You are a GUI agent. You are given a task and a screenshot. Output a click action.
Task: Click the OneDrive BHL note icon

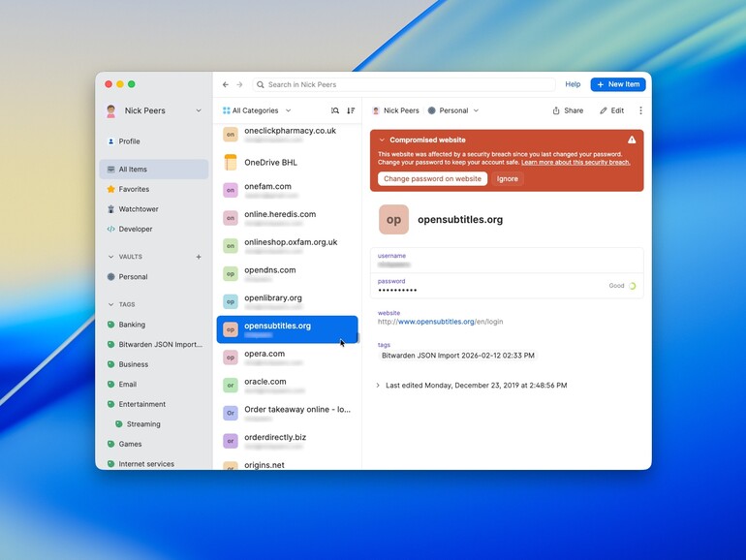(231, 162)
